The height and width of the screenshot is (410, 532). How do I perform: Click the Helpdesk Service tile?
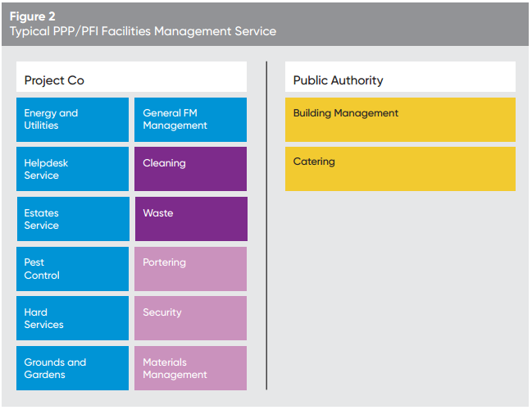point(72,169)
